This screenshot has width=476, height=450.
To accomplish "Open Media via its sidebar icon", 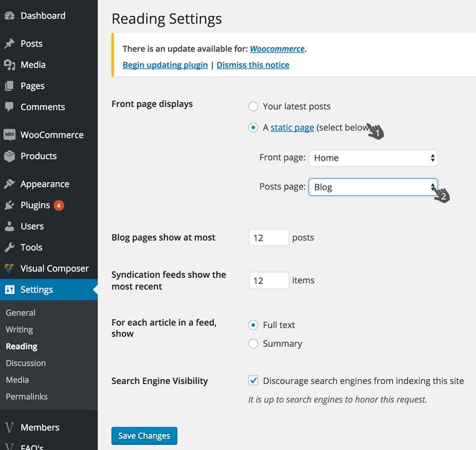I will tap(9, 65).
